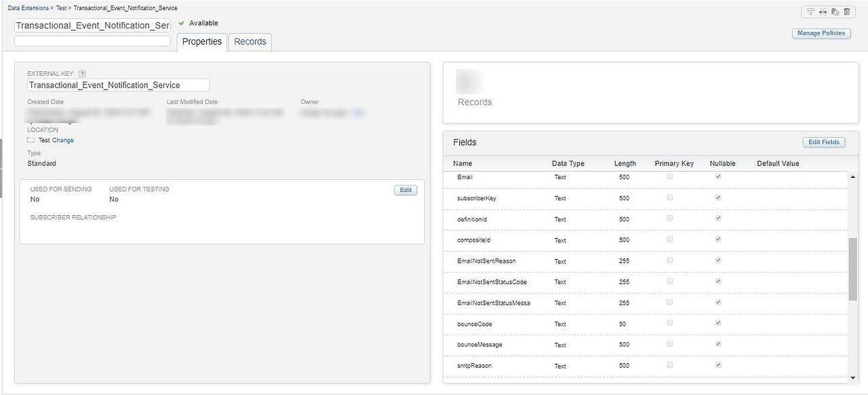Click the External Key input field
868x395 pixels.
pyautogui.click(x=118, y=85)
